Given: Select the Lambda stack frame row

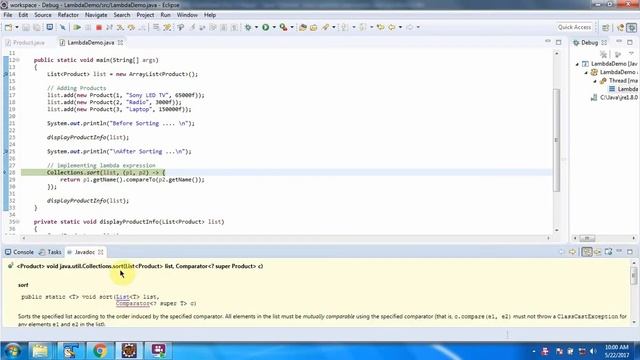Looking at the screenshot, I should tap(623, 89).
